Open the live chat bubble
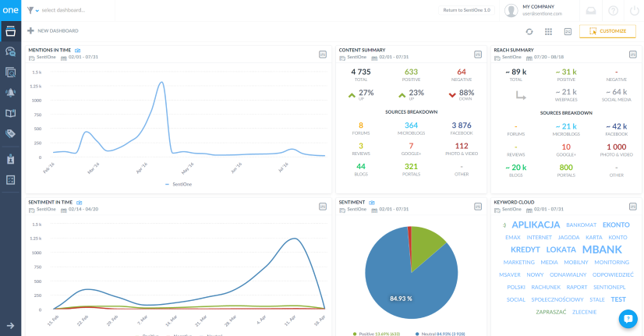This screenshot has width=644, height=336. point(628,318)
